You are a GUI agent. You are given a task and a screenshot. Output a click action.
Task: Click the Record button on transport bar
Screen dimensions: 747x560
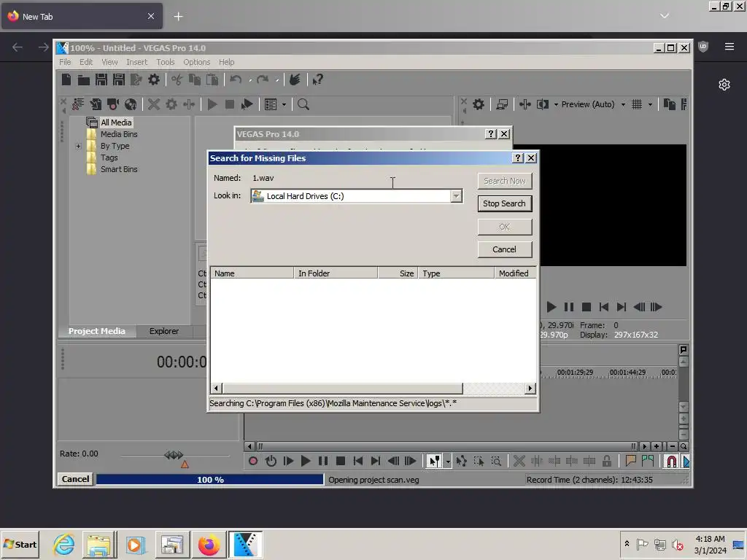pos(253,461)
